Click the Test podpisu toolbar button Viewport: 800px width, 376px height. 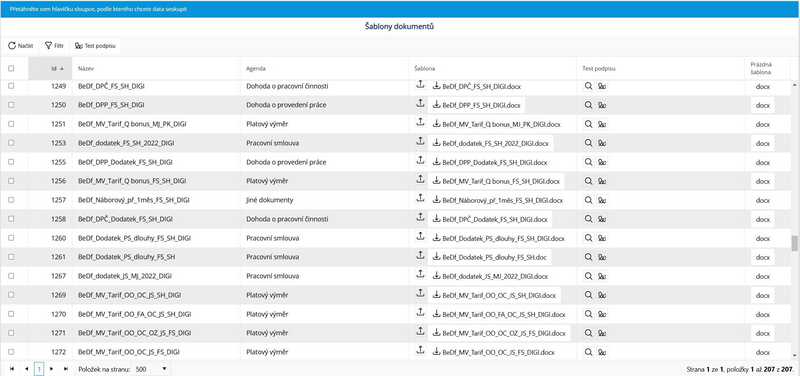[x=95, y=46]
